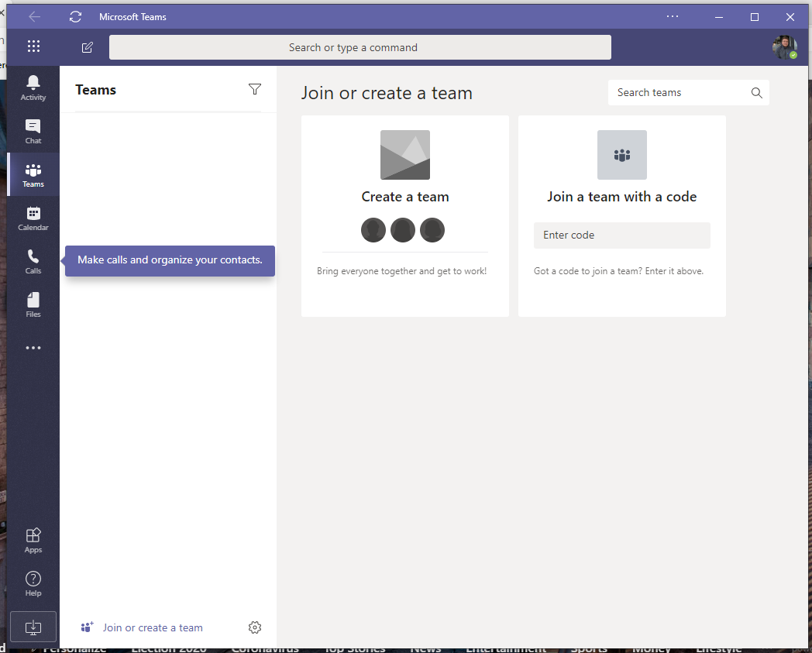This screenshot has width=812, height=653.
Task: Open Teams Help
Action: (x=33, y=583)
